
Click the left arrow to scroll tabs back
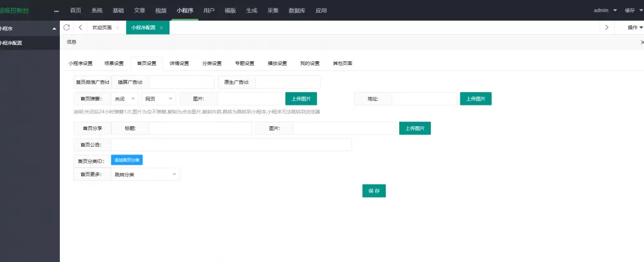click(80, 28)
